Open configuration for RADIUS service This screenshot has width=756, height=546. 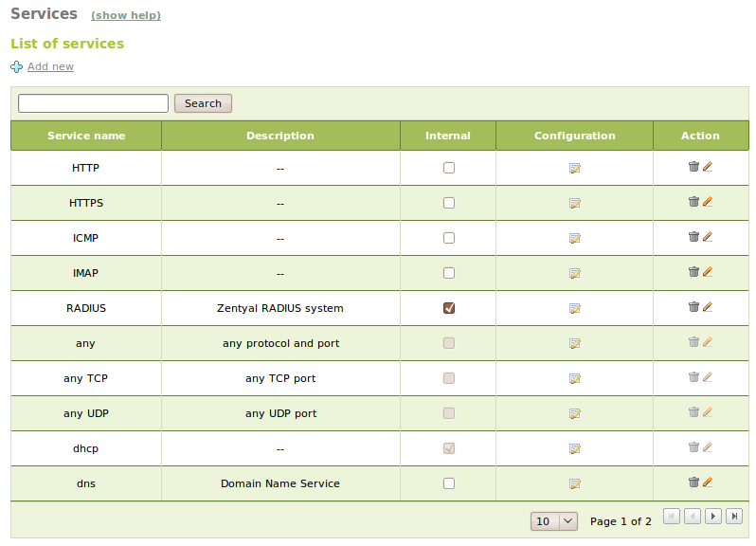tap(574, 308)
